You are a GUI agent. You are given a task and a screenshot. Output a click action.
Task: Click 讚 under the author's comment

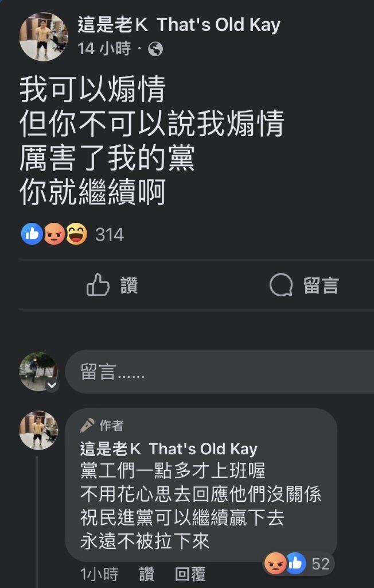(146, 574)
